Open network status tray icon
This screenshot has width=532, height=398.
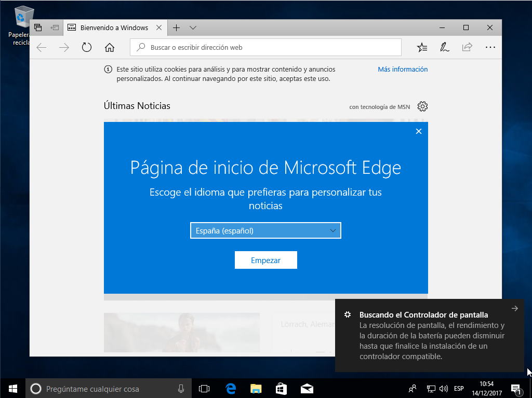pos(431,389)
